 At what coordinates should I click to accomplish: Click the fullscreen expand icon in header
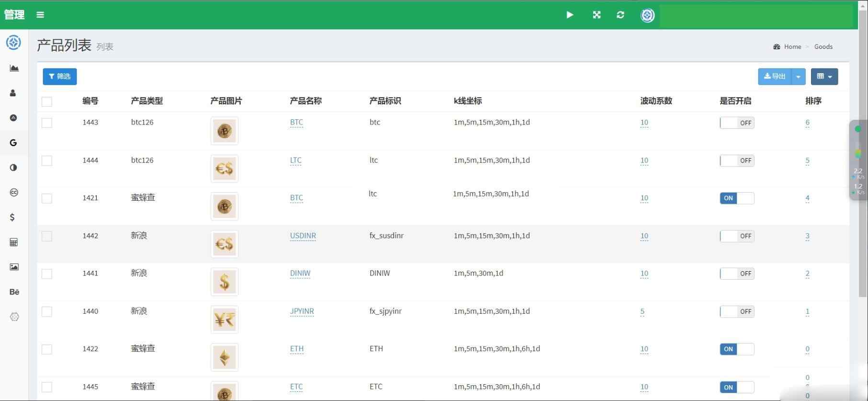coord(597,15)
